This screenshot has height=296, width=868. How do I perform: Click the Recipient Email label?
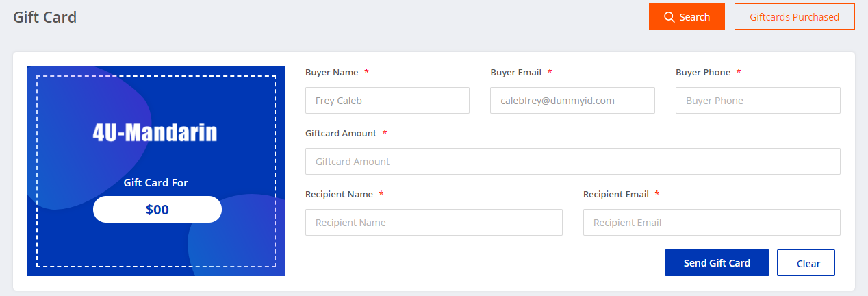pos(615,194)
